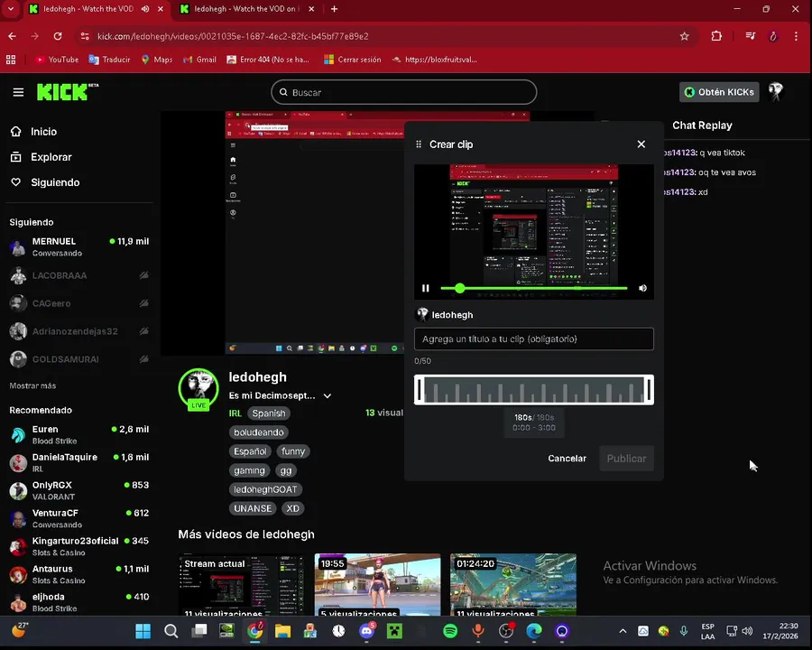Click the clip title input field
The height and width of the screenshot is (650, 812).
pos(534,339)
